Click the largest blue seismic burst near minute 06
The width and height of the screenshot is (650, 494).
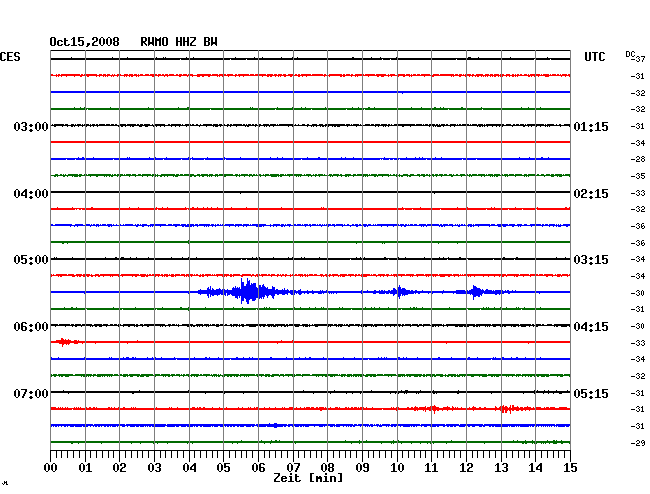coord(249,291)
